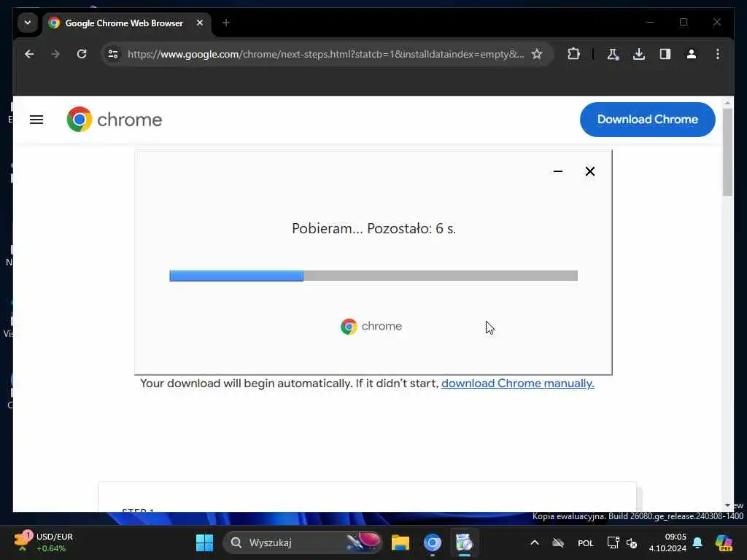The image size is (747, 560).
Task: Click the muted volume tray icon
Action: click(632, 542)
